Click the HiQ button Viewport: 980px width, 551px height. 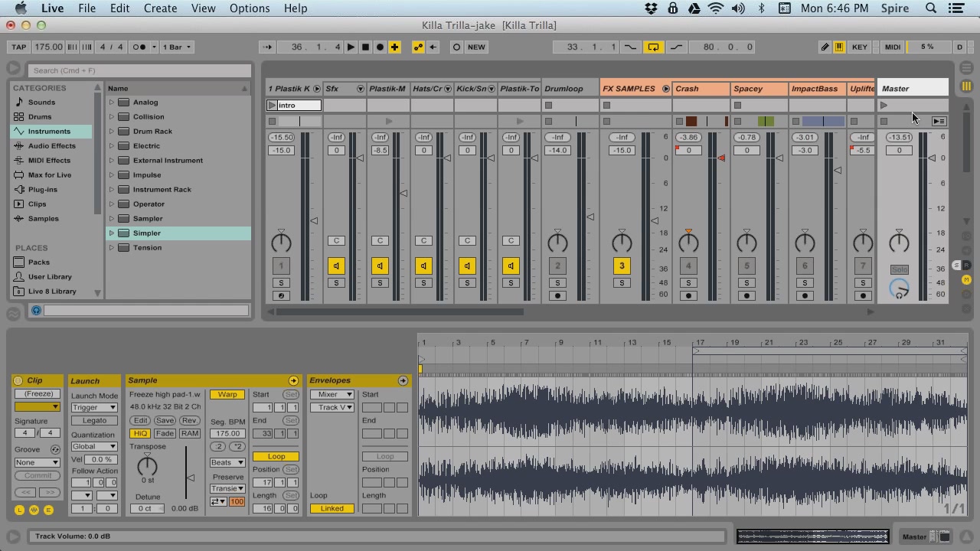coord(140,433)
